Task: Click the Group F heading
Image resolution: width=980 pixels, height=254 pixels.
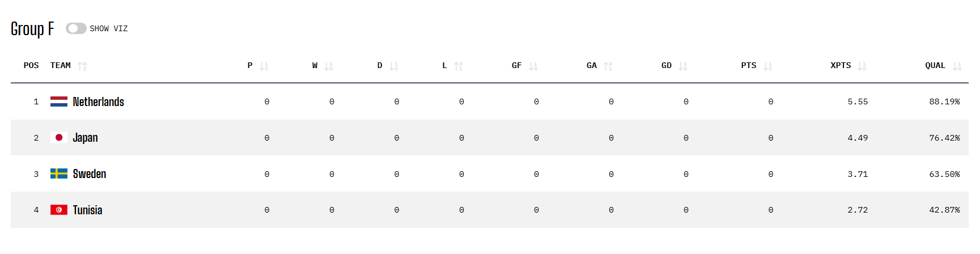Action: [32, 28]
